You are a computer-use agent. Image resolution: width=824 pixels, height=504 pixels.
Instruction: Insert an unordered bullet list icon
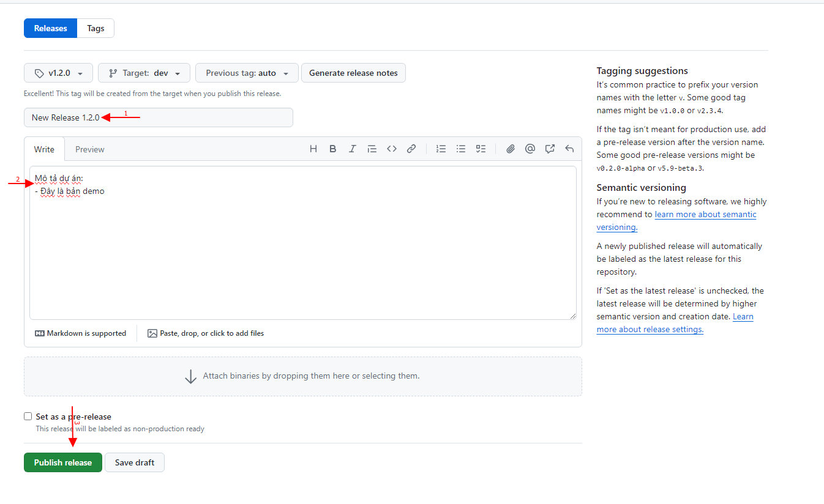(461, 149)
